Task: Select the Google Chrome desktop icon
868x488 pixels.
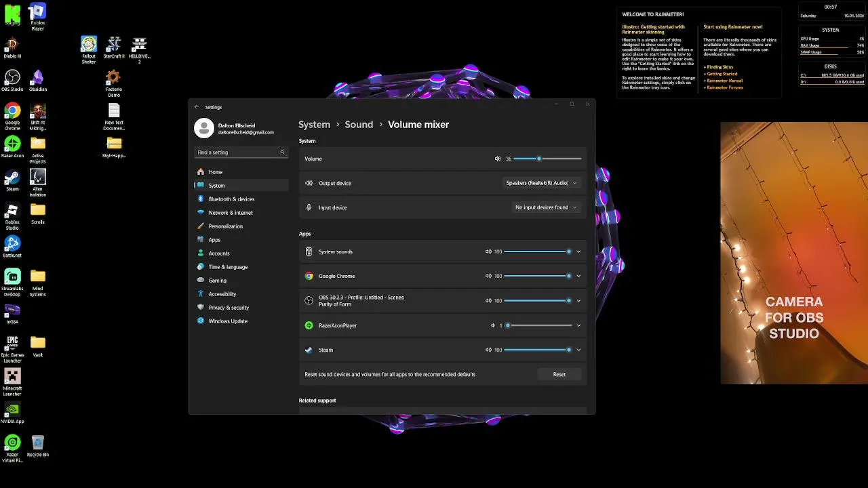Action: [x=12, y=117]
